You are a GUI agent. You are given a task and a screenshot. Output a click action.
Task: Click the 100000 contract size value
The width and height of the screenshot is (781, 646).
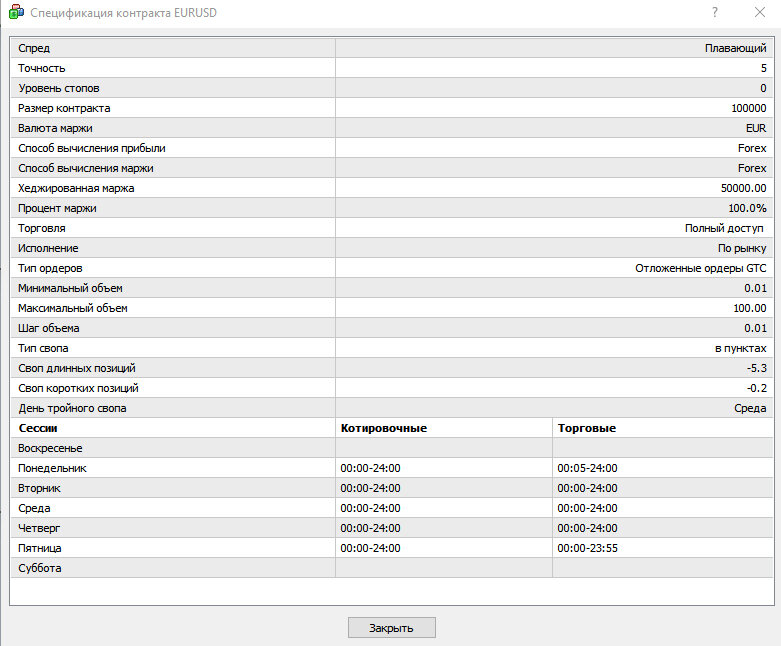click(749, 108)
